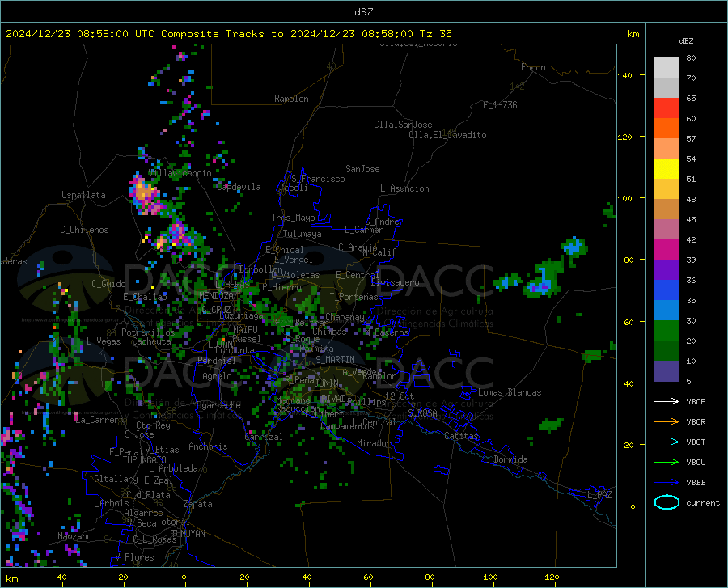Click the Uspallata label on map
728x588 pixels.
pos(83,195)
